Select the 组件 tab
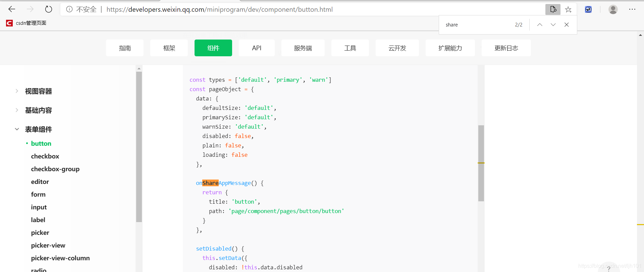The image size is (644, 272). click(x=213, y=48)
